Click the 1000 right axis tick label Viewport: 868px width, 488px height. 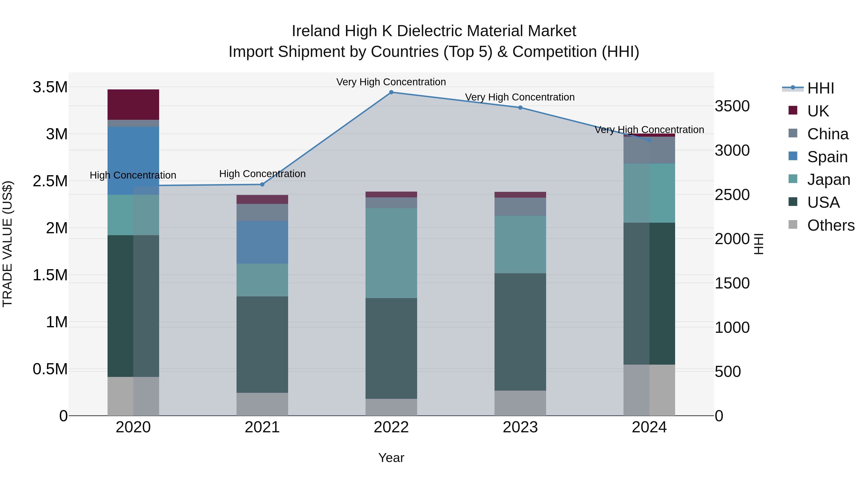(x=732, y=327)
